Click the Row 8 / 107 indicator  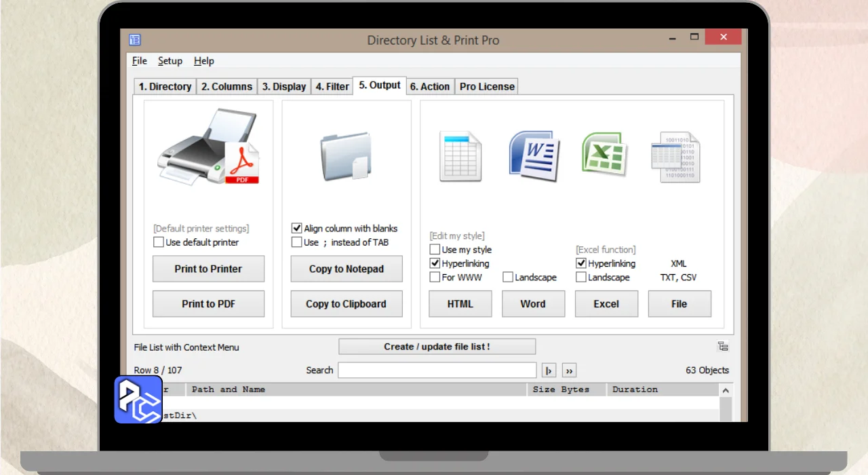click(158, 370)
